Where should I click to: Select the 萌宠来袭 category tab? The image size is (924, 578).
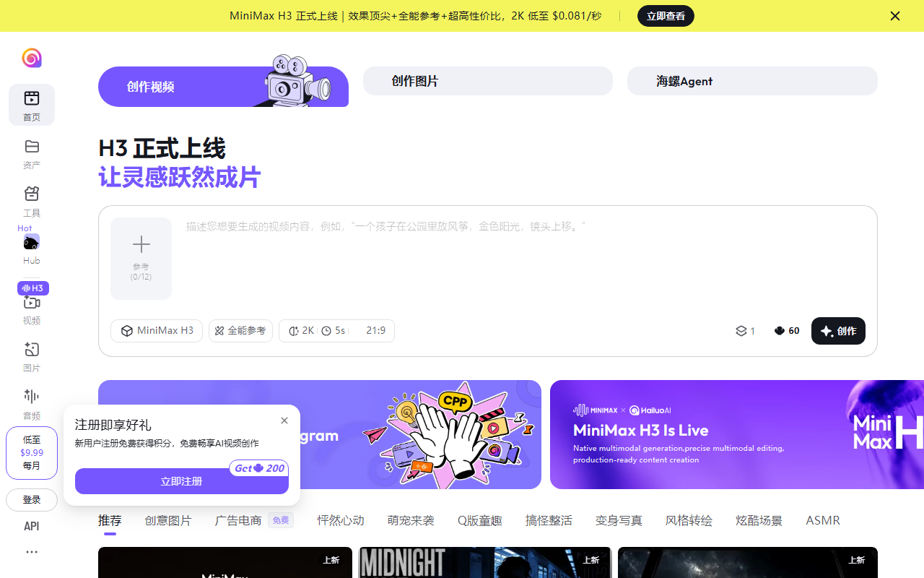411,520
